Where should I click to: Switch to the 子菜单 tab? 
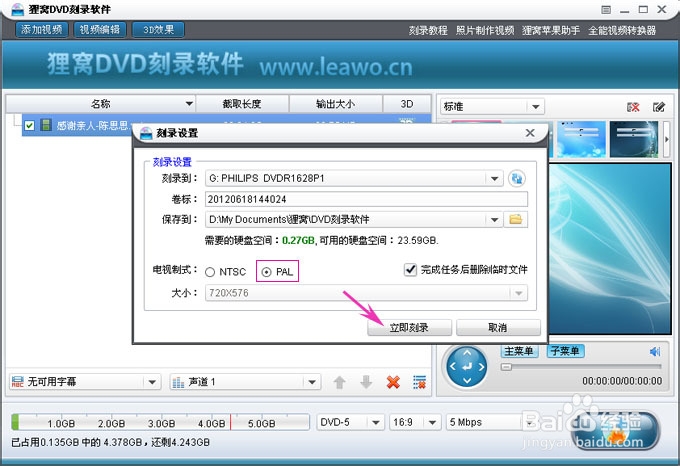click(x=565, y=351)
